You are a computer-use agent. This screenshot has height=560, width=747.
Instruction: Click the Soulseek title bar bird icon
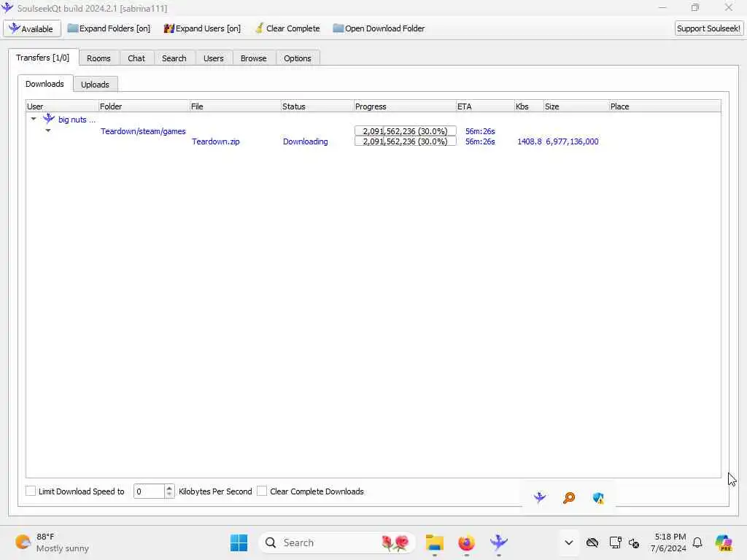(7, 7)
